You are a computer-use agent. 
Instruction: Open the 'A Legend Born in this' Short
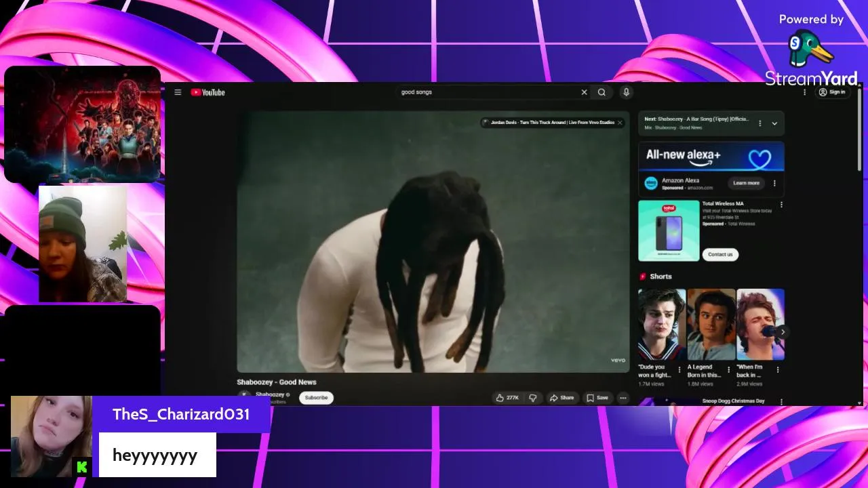pyautogui.click(x=711, y=324)
